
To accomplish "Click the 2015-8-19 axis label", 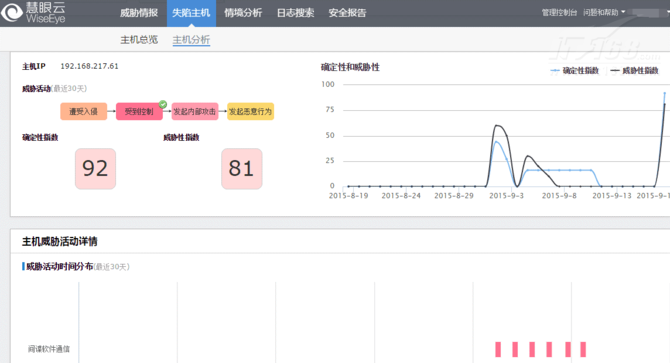I will click(x=348, y=196).
